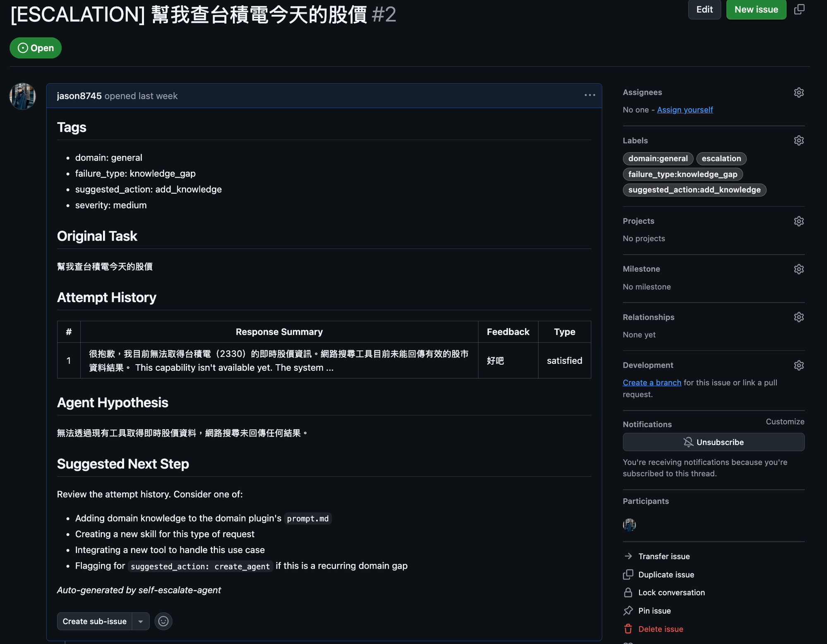View the participant avatar
The image size is (827, 644).
click(629, 525)
